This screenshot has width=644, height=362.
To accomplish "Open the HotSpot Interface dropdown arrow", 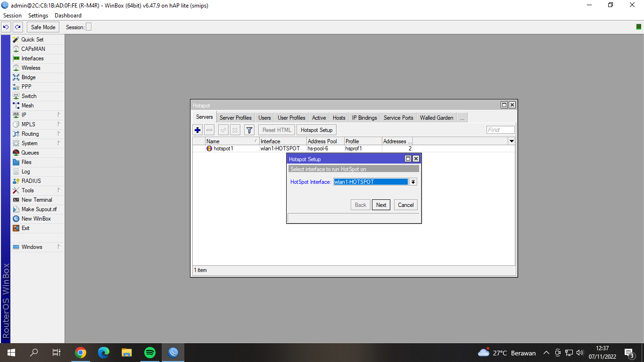I will (x=413, y=182).
